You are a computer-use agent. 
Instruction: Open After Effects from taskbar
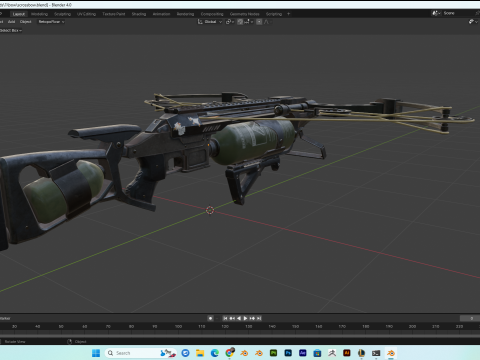point(303,353)
